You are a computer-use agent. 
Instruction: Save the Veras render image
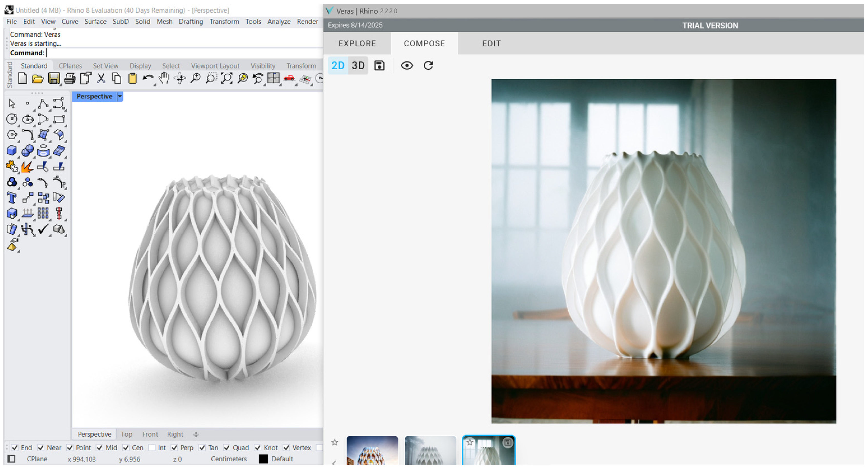tap(379, 65)
